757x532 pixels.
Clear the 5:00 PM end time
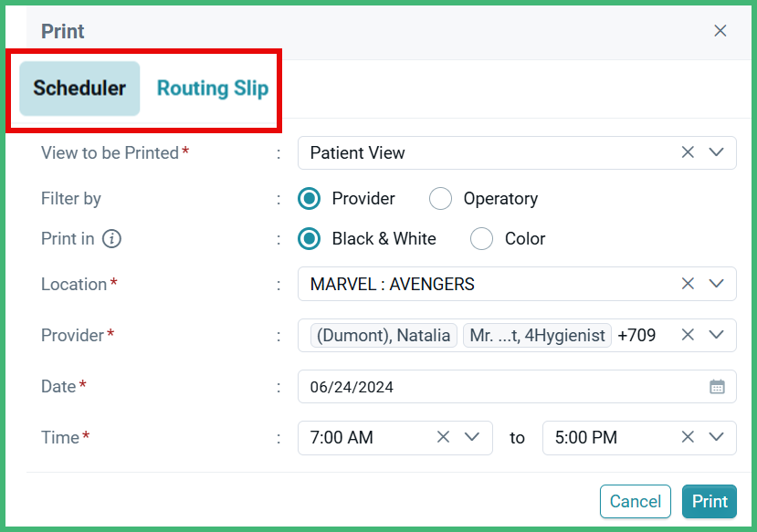688,437
